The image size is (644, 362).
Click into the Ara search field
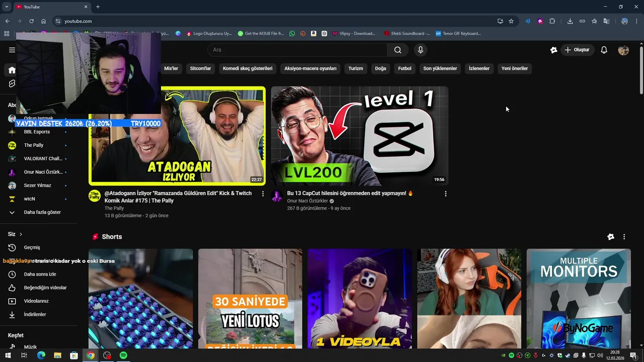click(x=297, y=50)
